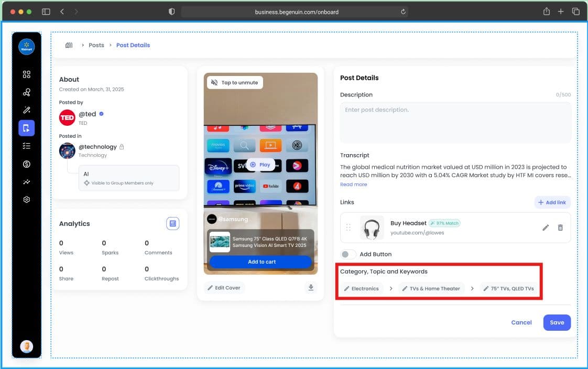This screenshot has width=588, height=369.
Task: Click chevron after TVs & Home Theater
Action: point(472,288)
